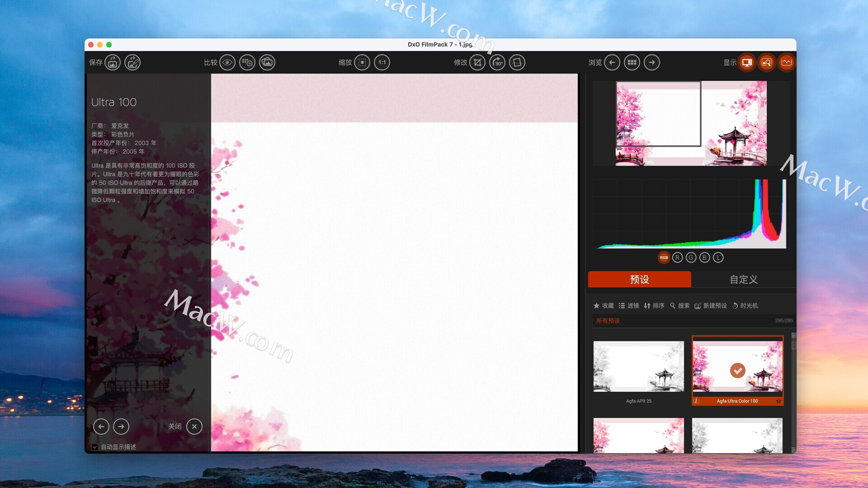The height and width of the screenshot is (488, 868).
Task: Star Agfa Ultra Color 100 as favorite
Action: tap(778, 401)
